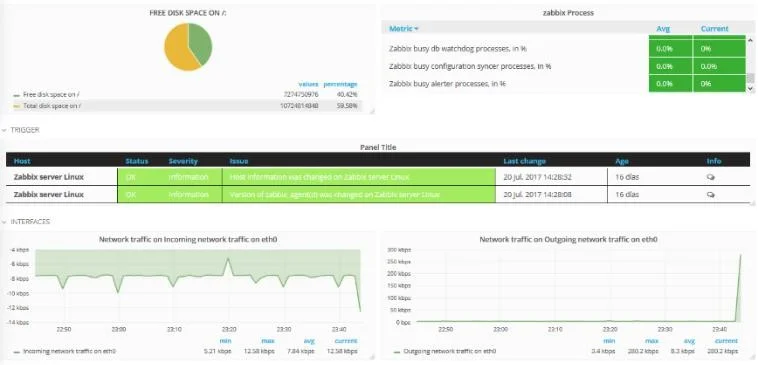Sort outgoing traffic legend by max
Image resolution: width=758 pixels, height=365 pixels.
(x=652, y=341)
